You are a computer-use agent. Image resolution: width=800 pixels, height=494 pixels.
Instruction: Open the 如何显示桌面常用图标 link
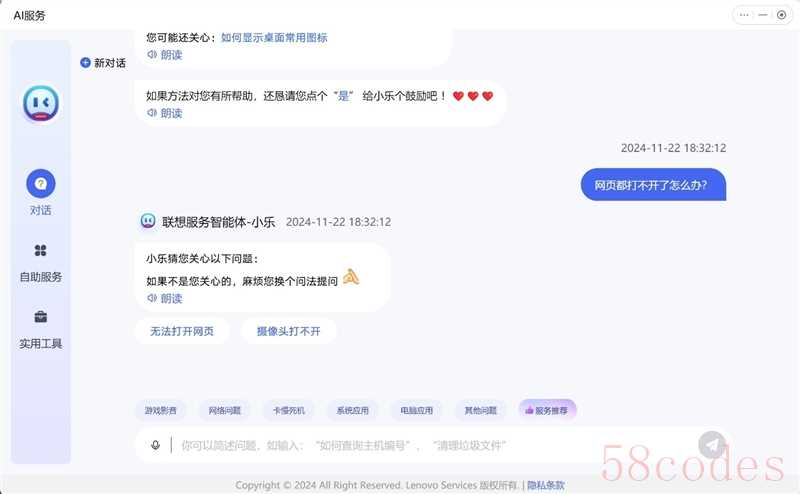(x=274, y=37)
